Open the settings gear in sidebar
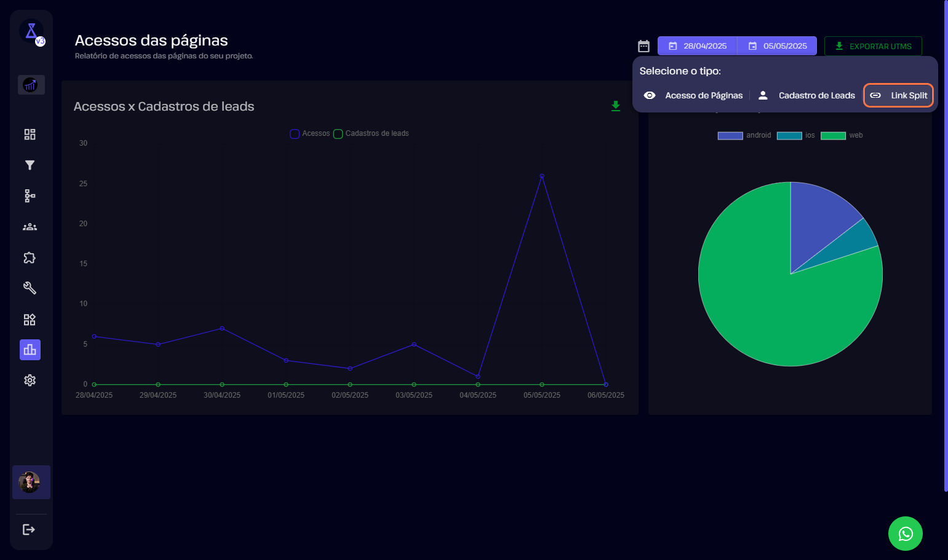Viewport: 948px width, 560px height. (x=30, y=381)
